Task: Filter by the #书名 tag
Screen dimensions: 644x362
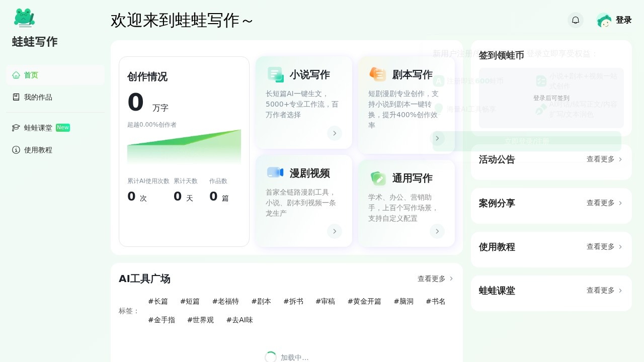Action: [x=436, y=302]
